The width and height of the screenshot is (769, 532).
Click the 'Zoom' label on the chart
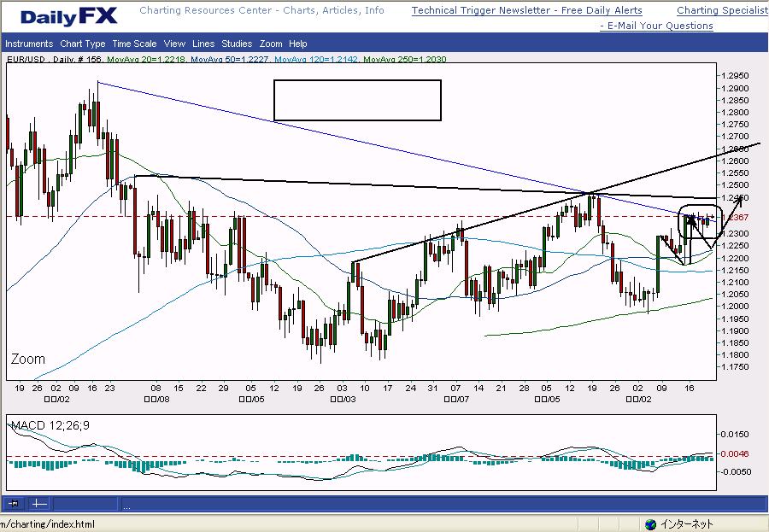28,359
